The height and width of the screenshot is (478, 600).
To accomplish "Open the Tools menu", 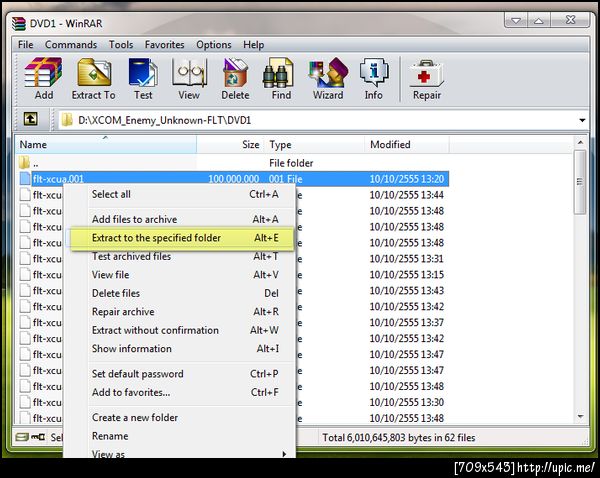I will 121,45.
